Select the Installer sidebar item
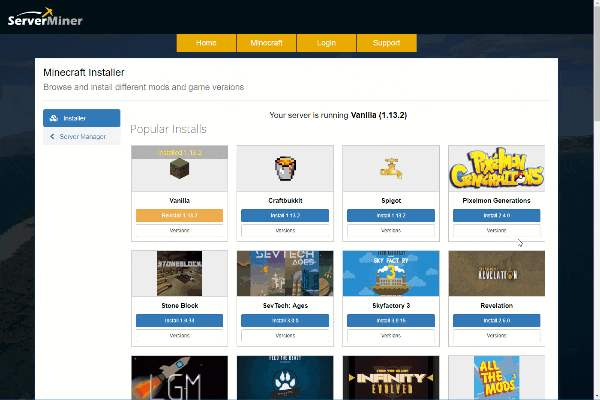Screen dimensions: 600x400 point(82,118)
